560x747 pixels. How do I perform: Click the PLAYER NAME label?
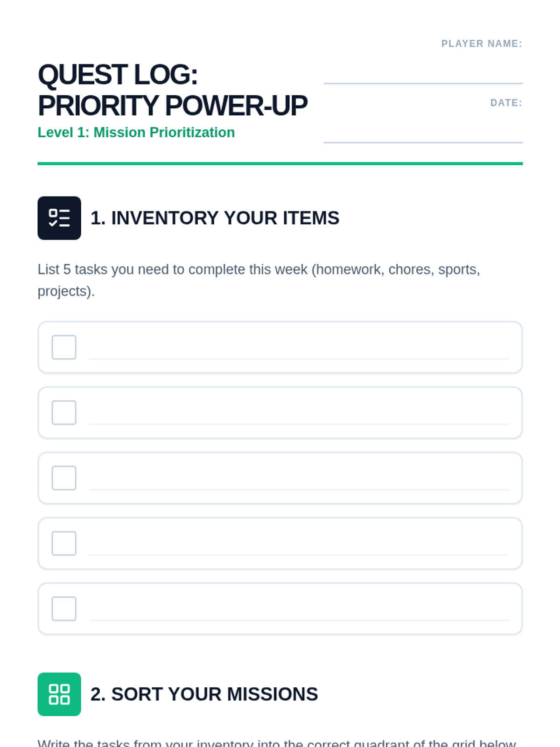tap(482, 44)
